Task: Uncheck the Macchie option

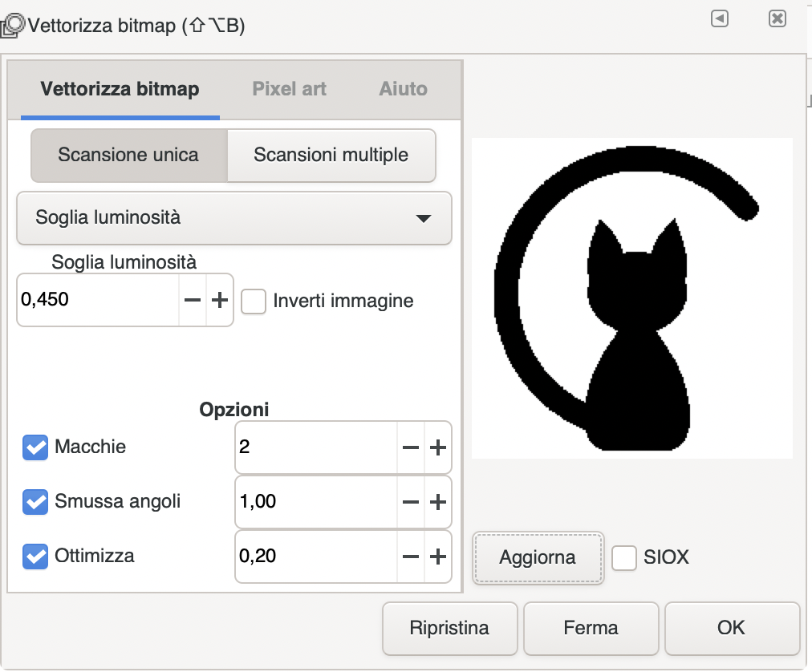Action: pos(35,447)
